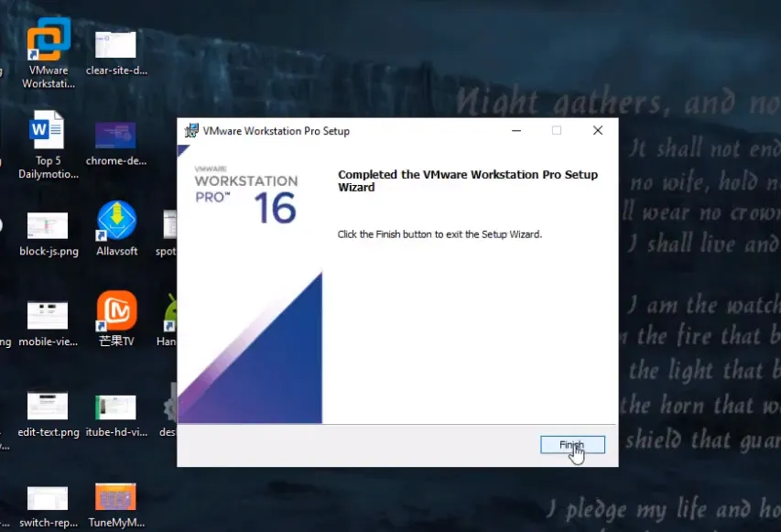
Task: Close the VMware Workstation Pro Setup window
Action: (x=598, y=131)
